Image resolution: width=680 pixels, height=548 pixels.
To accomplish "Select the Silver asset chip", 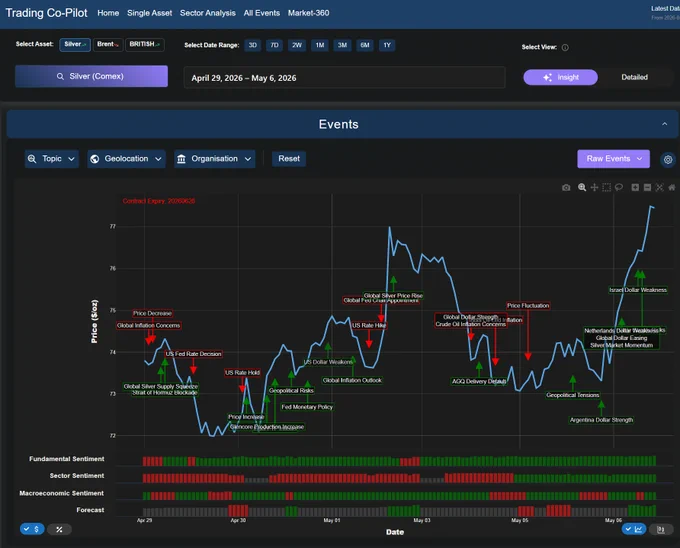I will pyautogui.click(x=75, y=44).
